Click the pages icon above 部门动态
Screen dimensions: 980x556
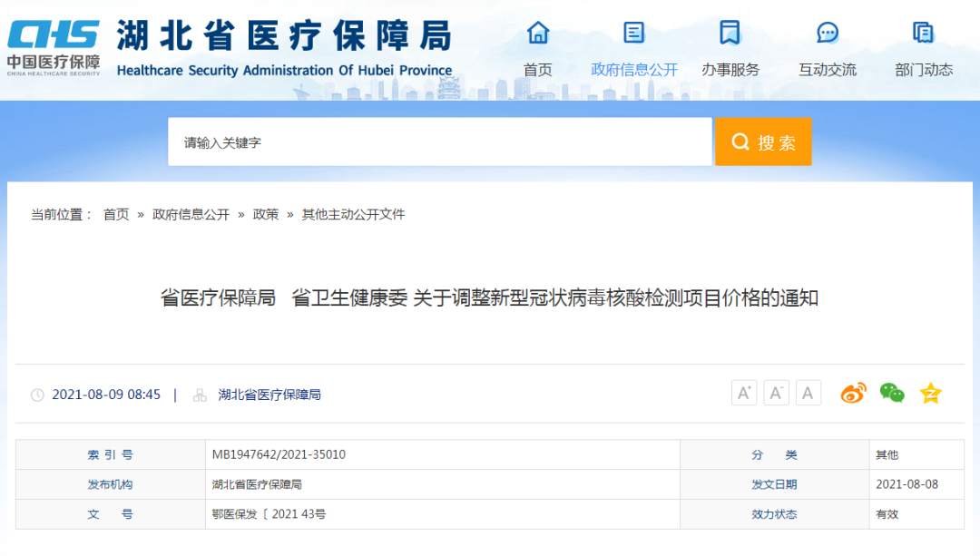pos(923,33)
